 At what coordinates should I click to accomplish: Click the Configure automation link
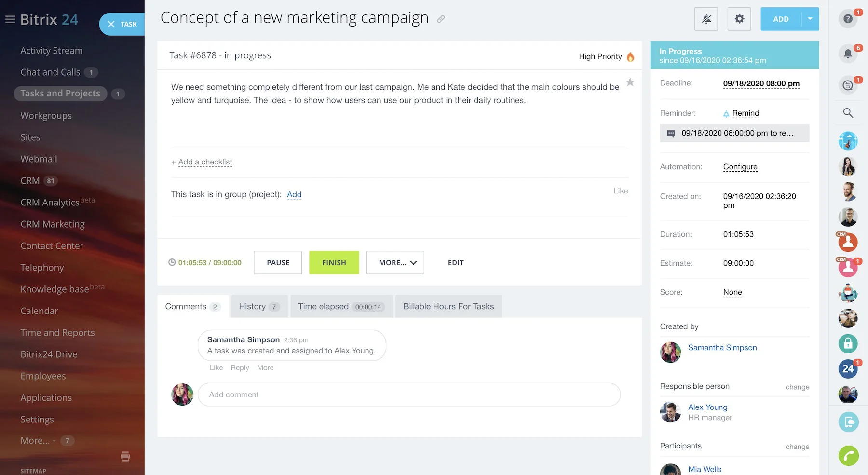point(740,167)
